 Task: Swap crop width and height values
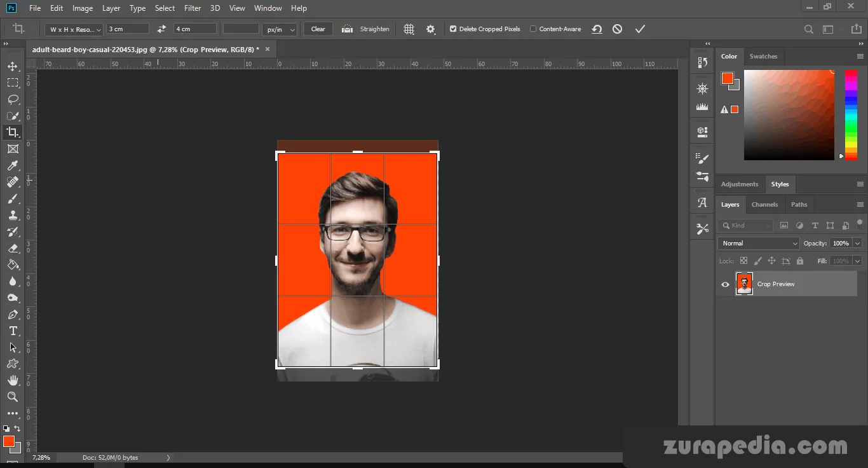pyautogui.click(x=161, y=29)
